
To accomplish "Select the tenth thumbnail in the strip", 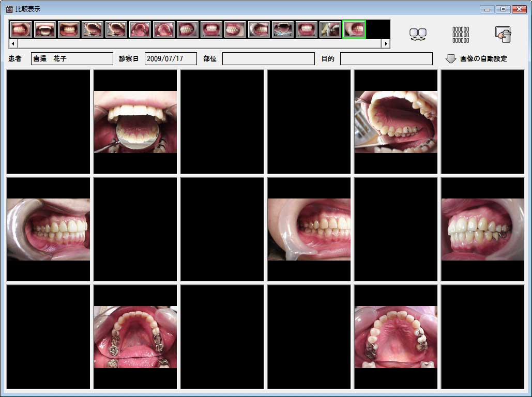I will click(x=235, y=29).
